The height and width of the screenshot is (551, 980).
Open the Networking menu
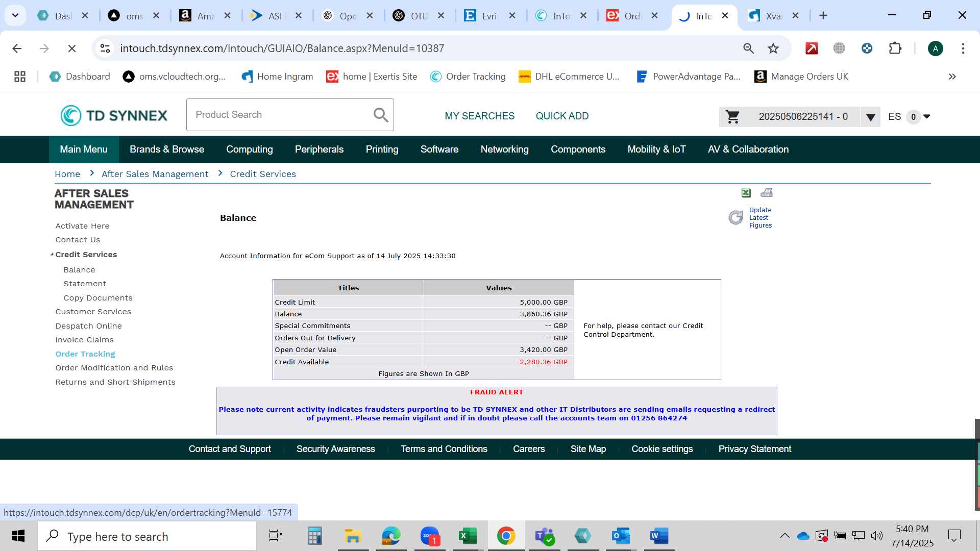[x=504, y=149]
